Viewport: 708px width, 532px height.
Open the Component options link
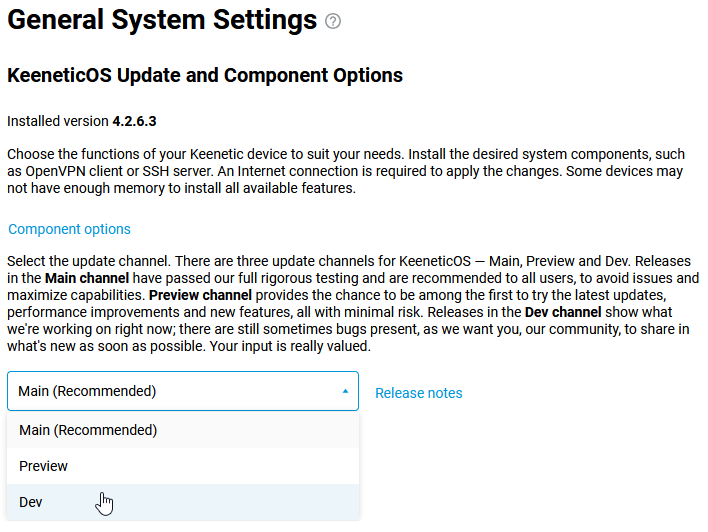(x=69, y=229)
